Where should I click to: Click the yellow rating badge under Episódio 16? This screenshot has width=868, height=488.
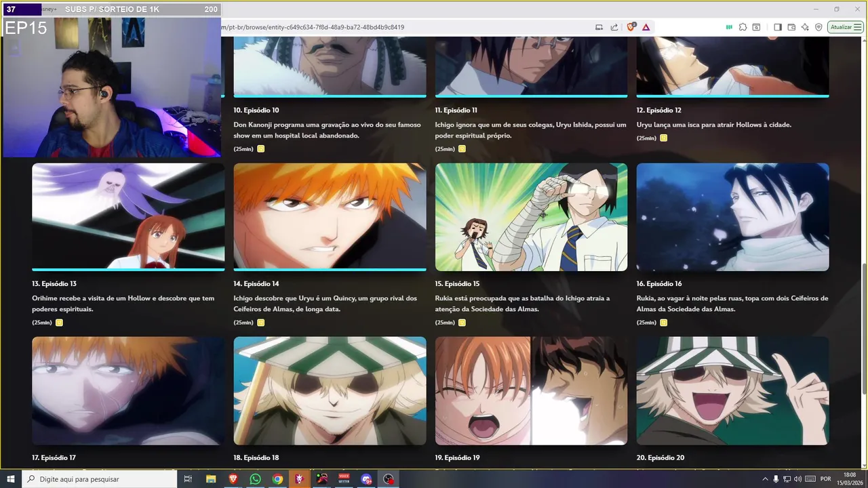pyautogui.click(x=664, y=323)
